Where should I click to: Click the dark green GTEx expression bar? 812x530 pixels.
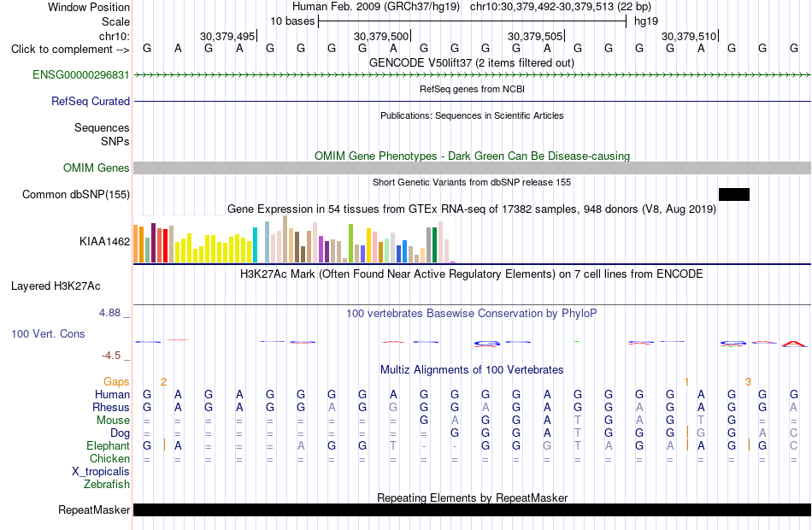[434, 244]
